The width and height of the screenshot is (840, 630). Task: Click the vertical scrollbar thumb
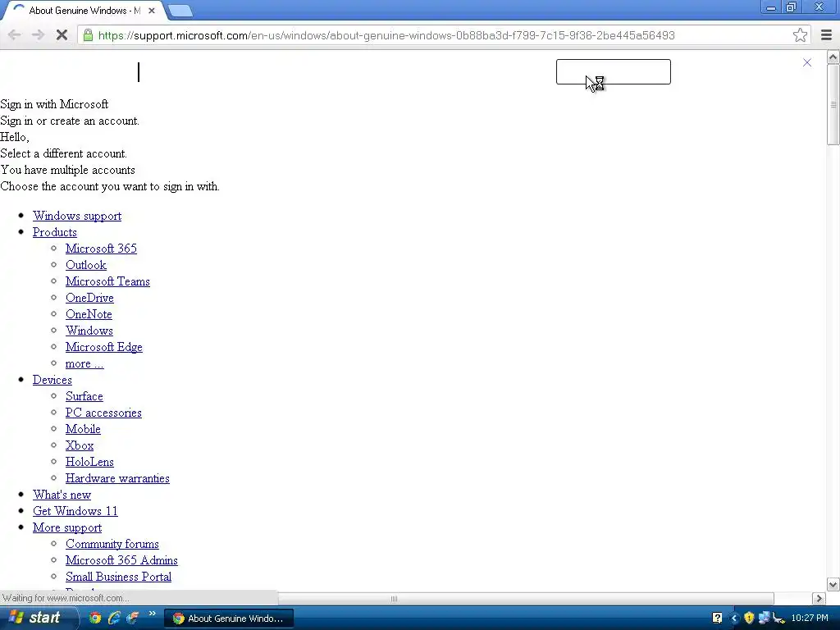833,104
